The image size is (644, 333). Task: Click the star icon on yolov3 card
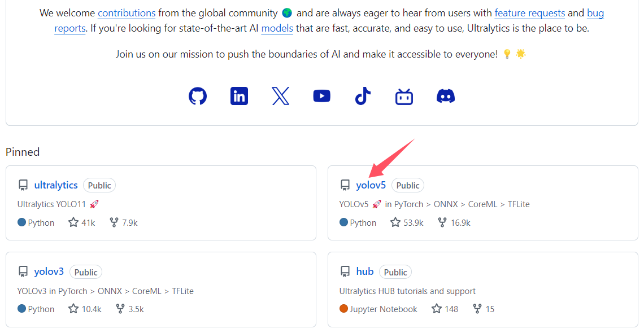tap(73, 309)
